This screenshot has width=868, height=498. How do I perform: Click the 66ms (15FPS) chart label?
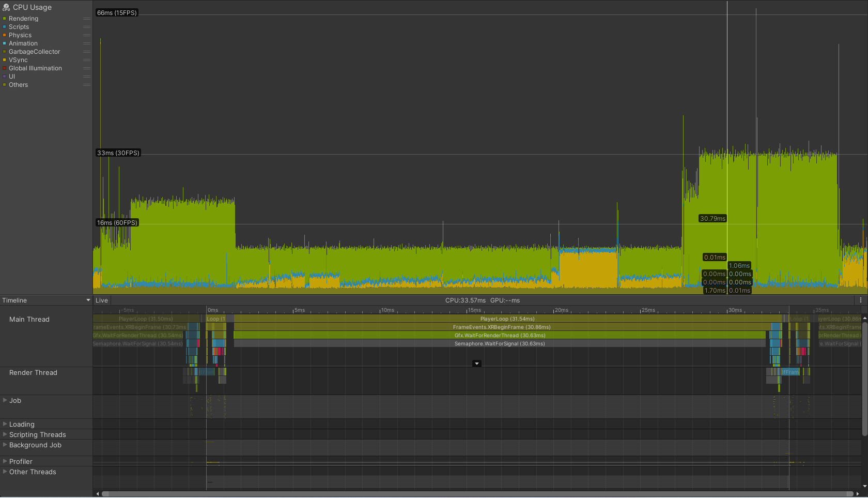(x=117, y=13)
